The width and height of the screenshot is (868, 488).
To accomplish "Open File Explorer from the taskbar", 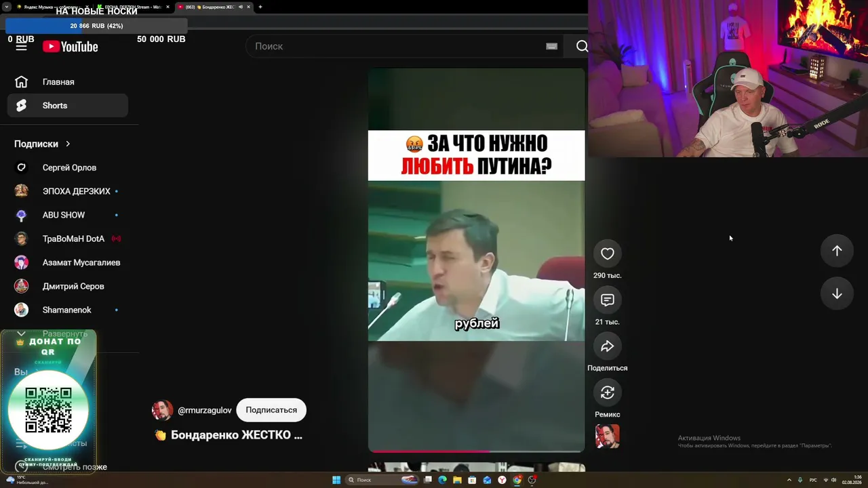I will tap(457, 480).
